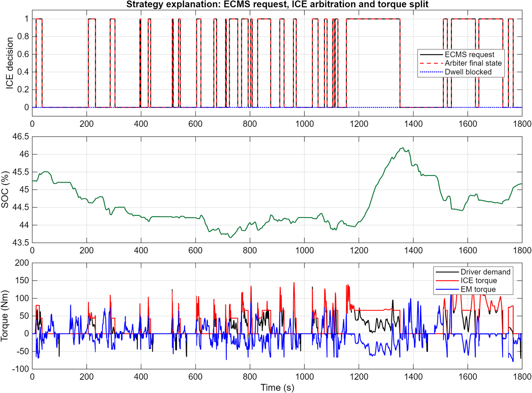The height and width of the screenshot is (393, 532).
Task: Select the 'Dwell blocked' legend entry
Action: (x=461, y=72)
